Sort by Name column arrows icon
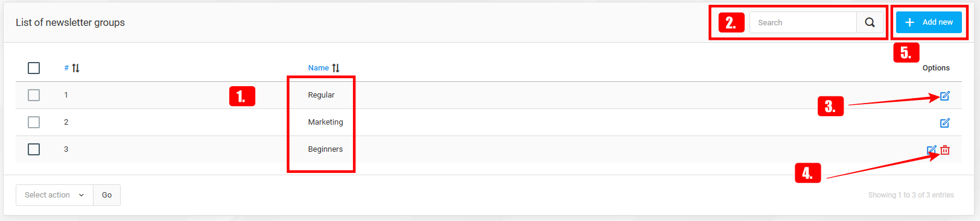Viewport: 980px width, 221px height. pyautogui.click(x=336, y=68)
